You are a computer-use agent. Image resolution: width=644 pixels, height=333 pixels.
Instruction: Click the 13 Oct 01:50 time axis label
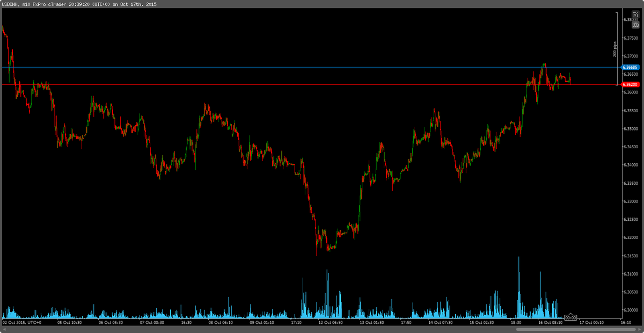(372, 323)
